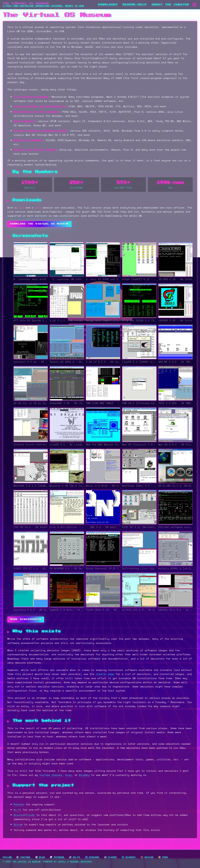Open the Human68K 3.02 screenshot
This screenshot has width=200, height=868.
click(67, 384)
